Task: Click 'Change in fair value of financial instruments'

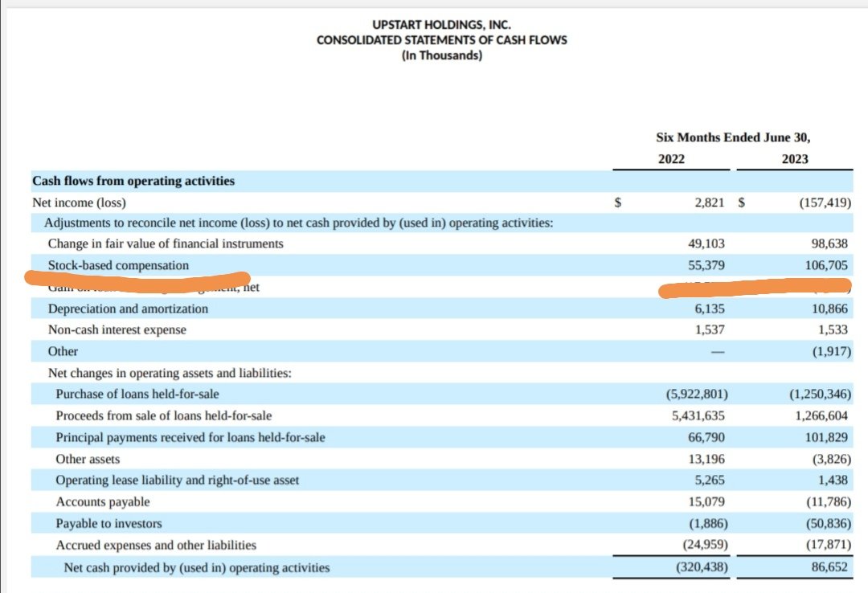Action: pyautogui.click(x=166, y=243)
